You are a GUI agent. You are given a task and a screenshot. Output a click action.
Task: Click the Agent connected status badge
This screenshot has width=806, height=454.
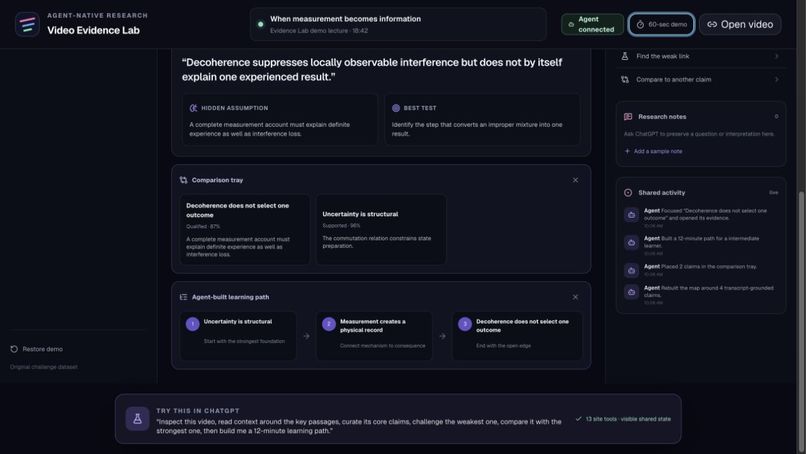(x=592, y=24)
